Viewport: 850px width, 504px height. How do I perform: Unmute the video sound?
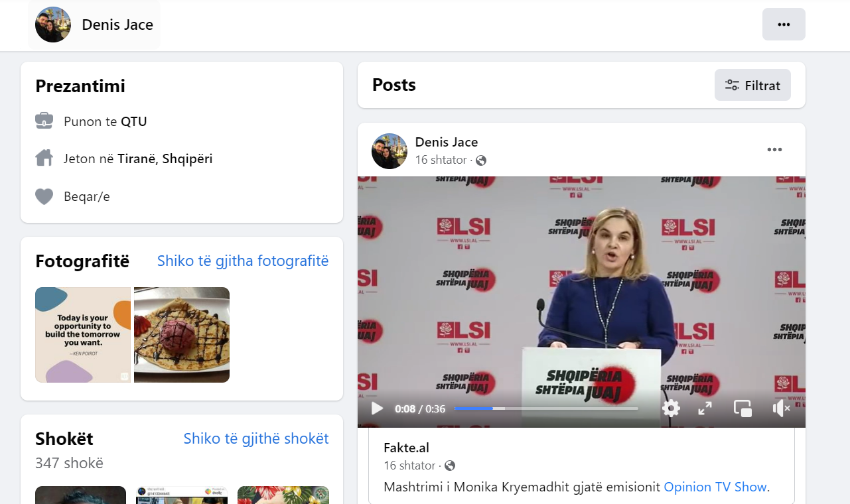point(780,409)
